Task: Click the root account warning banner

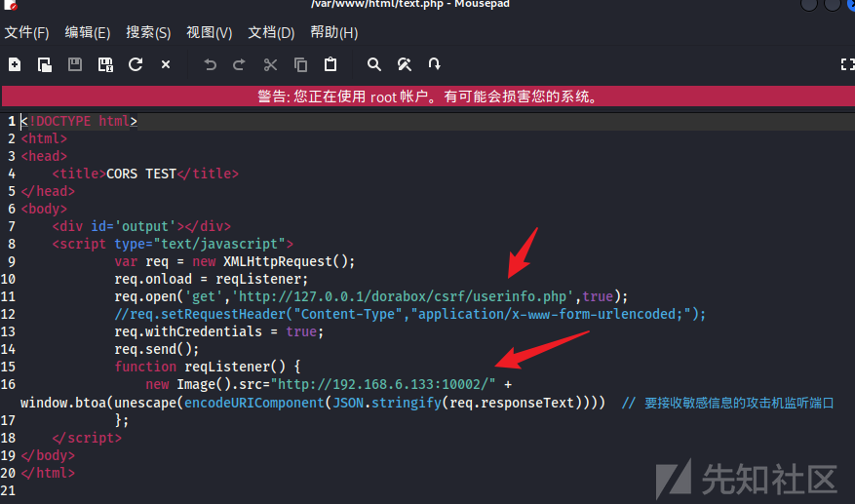Action: click(427, 97)
